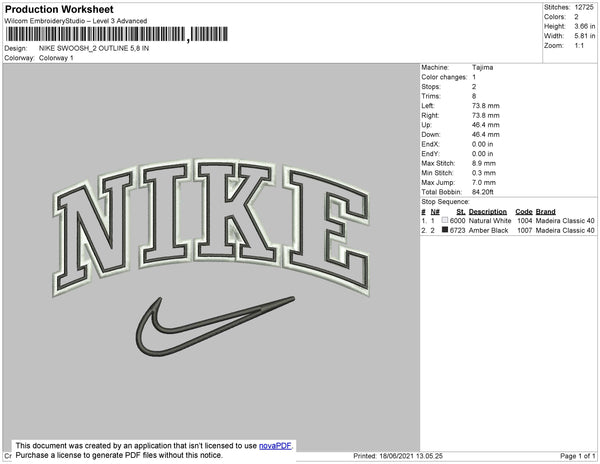
Task: Click the 'Trims:' label
Action: (x=431, y=96)
